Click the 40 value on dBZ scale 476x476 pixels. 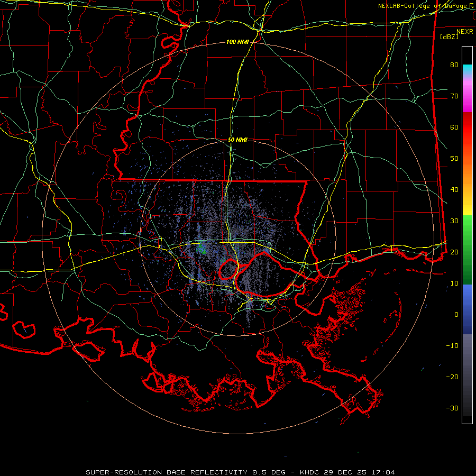[454, 190]
